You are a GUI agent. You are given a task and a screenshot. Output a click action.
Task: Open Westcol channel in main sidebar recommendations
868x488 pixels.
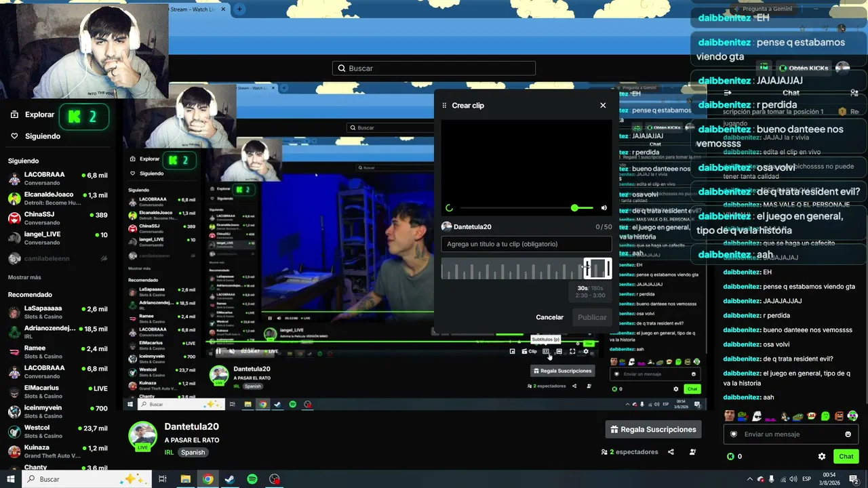coord(58,431)
